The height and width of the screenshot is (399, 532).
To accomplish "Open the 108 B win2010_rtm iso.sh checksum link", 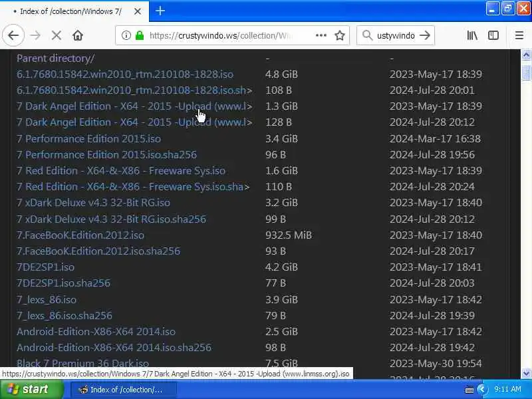I will pos(134,90).
